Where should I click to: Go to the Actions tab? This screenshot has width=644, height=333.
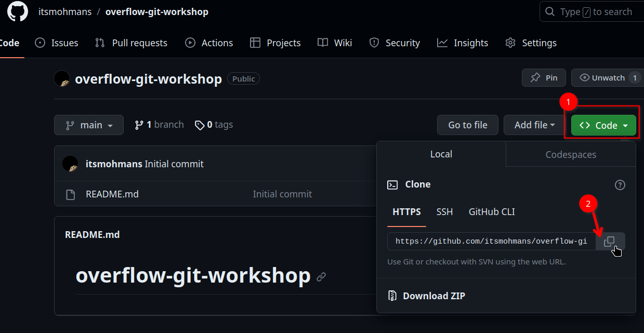pyautogui.click(x=209, y=43)
